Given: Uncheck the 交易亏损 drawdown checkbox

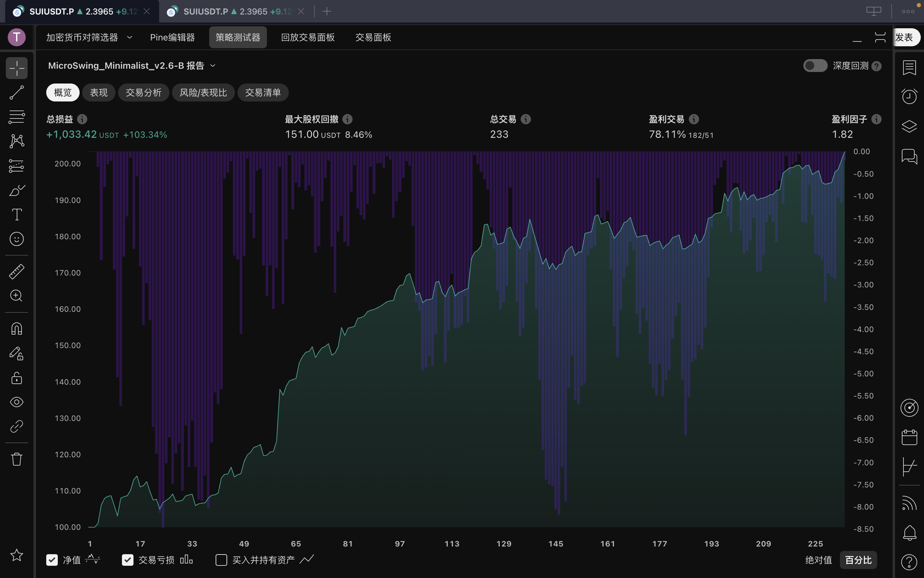Looking at the screenshot, I should click(127, 560).
